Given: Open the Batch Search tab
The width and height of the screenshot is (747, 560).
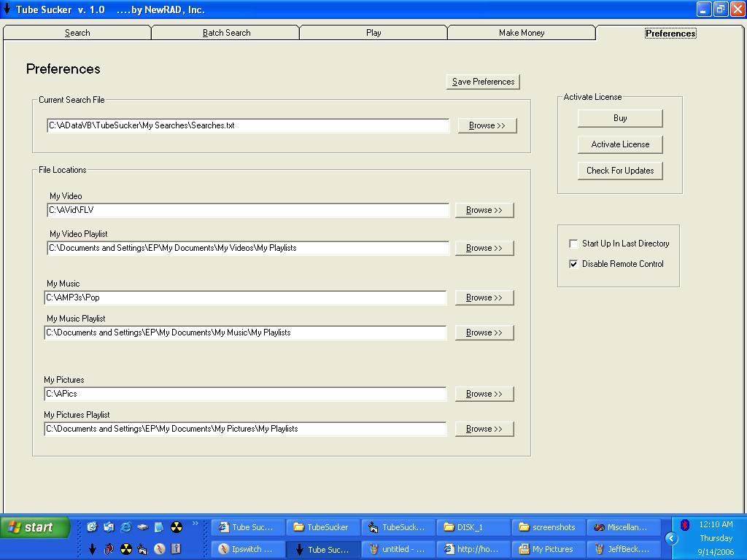Looking at the screenshot, I should (x=226, y=33).
